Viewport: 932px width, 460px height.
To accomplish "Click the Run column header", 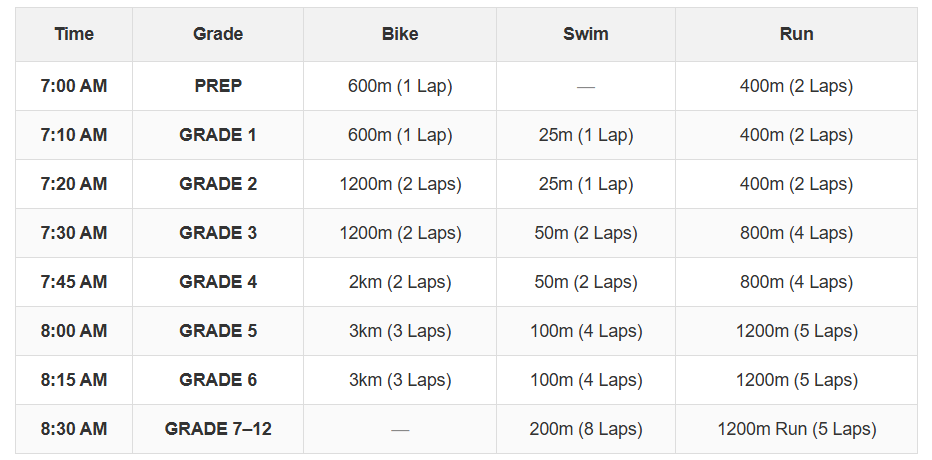I will (796, 34).
